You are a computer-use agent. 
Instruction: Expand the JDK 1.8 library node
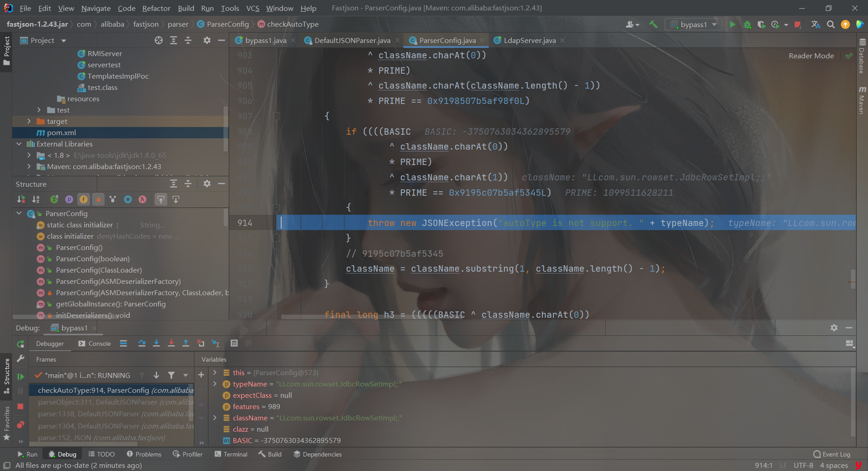click(x=29, y=155)
